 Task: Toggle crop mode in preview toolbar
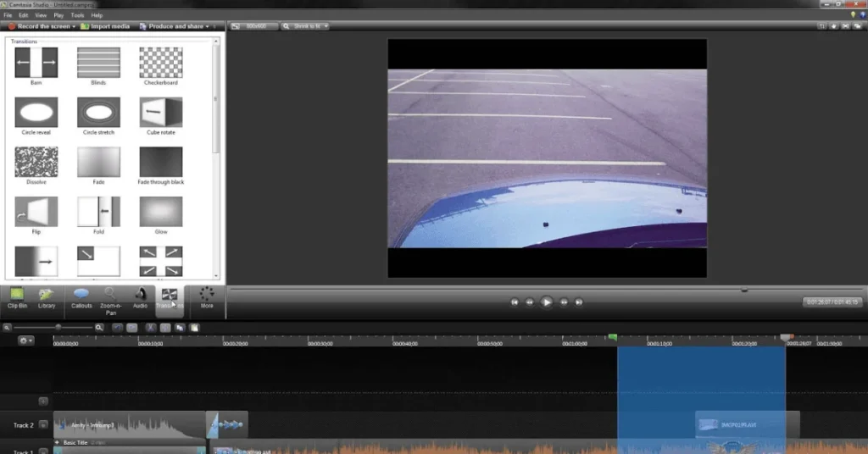[822, 26]
